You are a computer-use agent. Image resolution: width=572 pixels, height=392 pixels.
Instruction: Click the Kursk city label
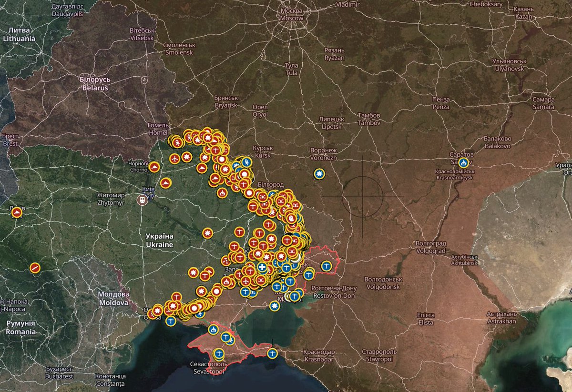point(263,152)
